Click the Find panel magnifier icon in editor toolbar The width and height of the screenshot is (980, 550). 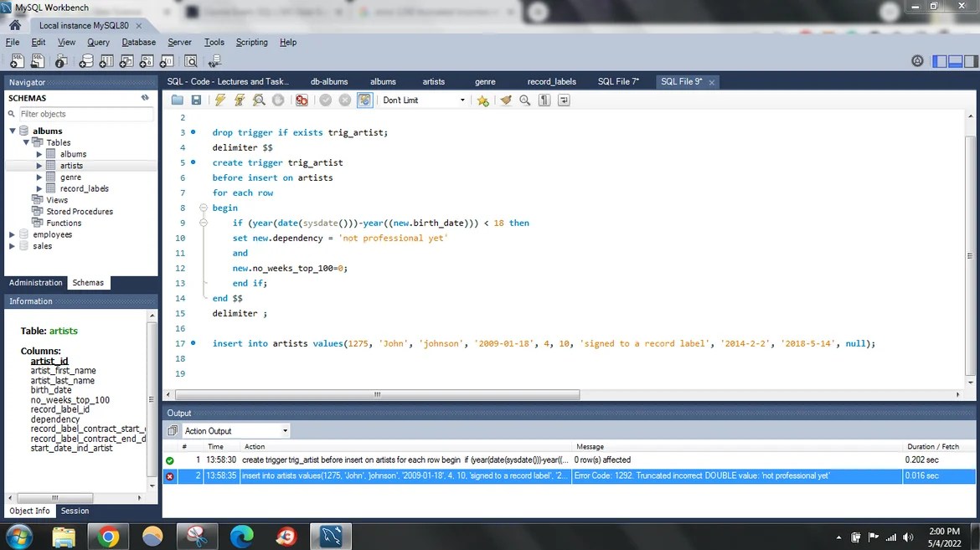524,100
